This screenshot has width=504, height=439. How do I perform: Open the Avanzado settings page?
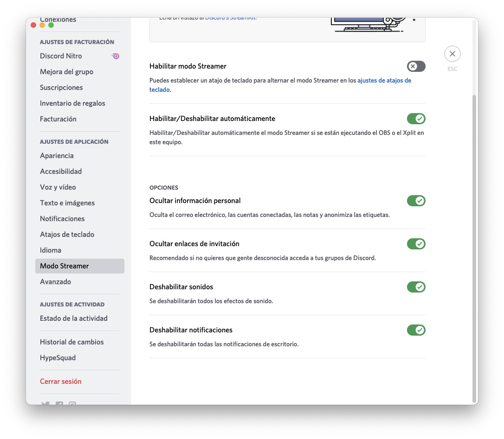point(55,282)
